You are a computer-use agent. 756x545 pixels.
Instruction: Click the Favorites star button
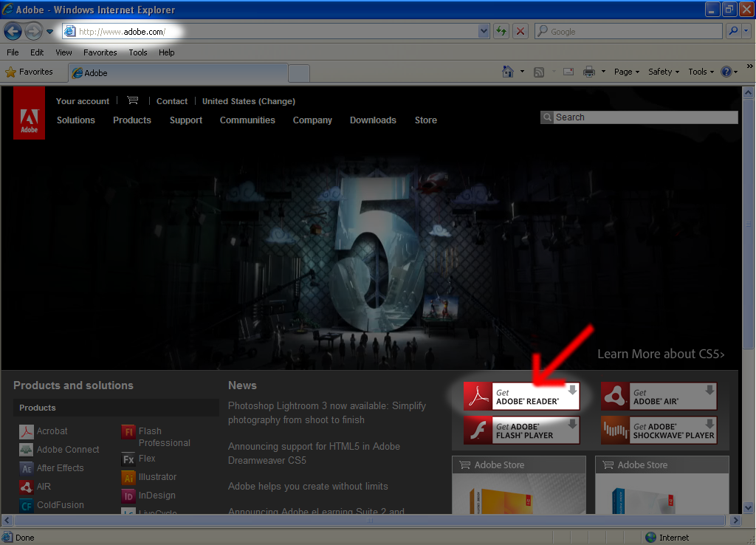coord(29,72)
